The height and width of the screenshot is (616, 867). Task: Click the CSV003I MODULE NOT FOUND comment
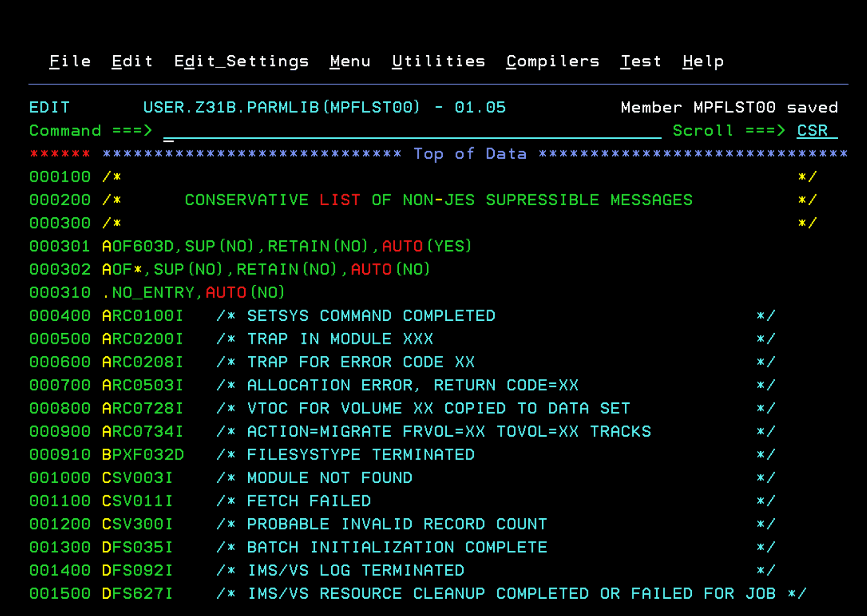(x=329, y=478)
